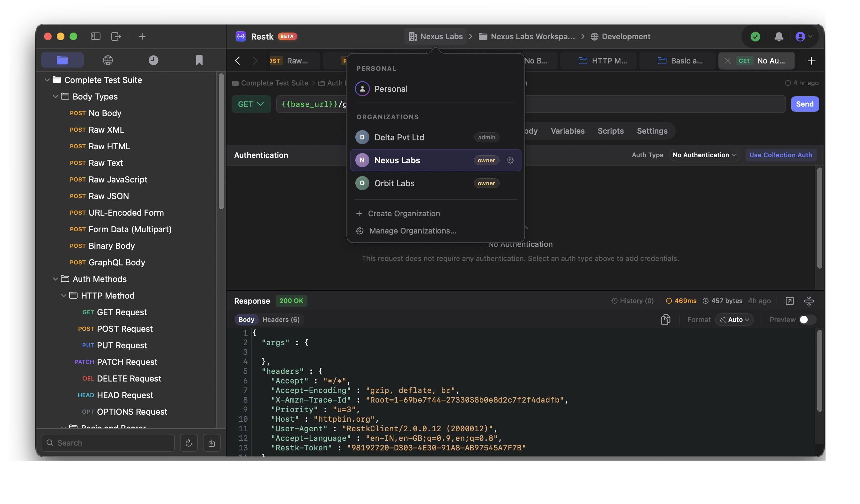Collapse the Auth Methods folder

(x=55, y=279)
